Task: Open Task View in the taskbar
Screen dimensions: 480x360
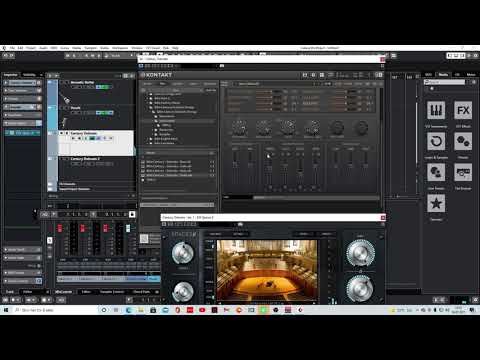Action: [116, 310]
